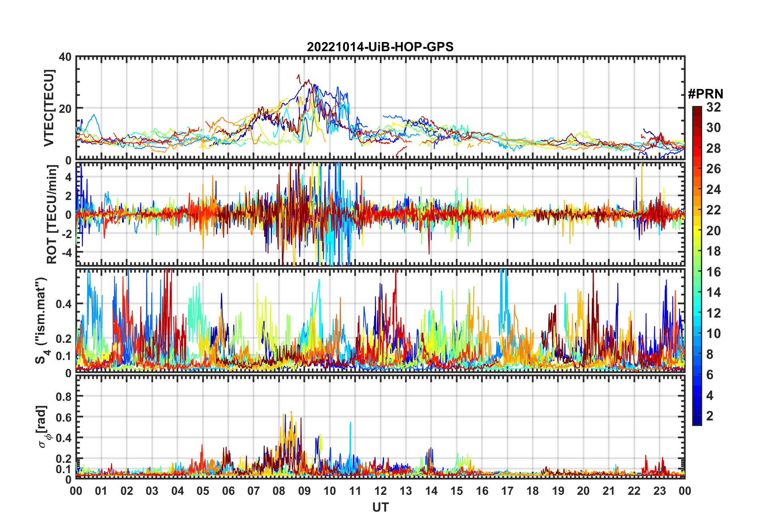
Task: Click the UT x-axis label
Action: tap(380, 507)
